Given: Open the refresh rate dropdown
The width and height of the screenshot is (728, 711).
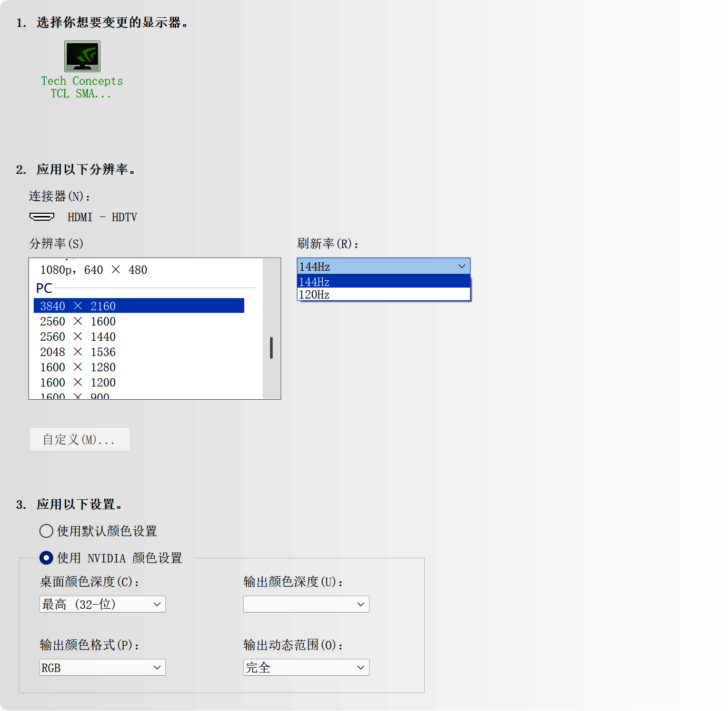Looking at the screenshot, I should pyautogui.click(x=383, y=266).
